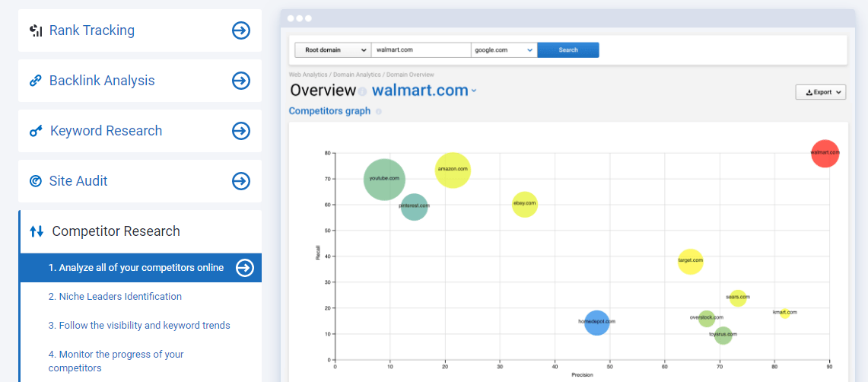Open the Root domain dropdown

(332, 49)
